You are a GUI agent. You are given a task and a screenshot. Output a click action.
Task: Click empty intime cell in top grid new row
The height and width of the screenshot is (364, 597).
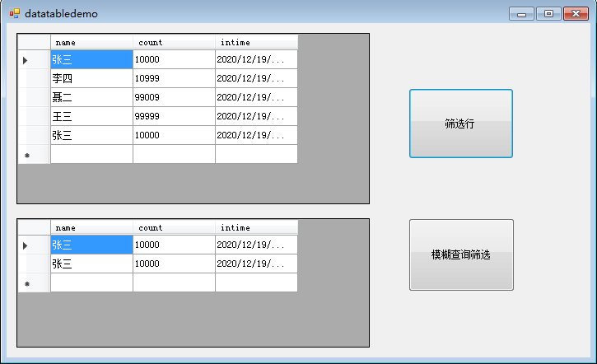(256, 155)
